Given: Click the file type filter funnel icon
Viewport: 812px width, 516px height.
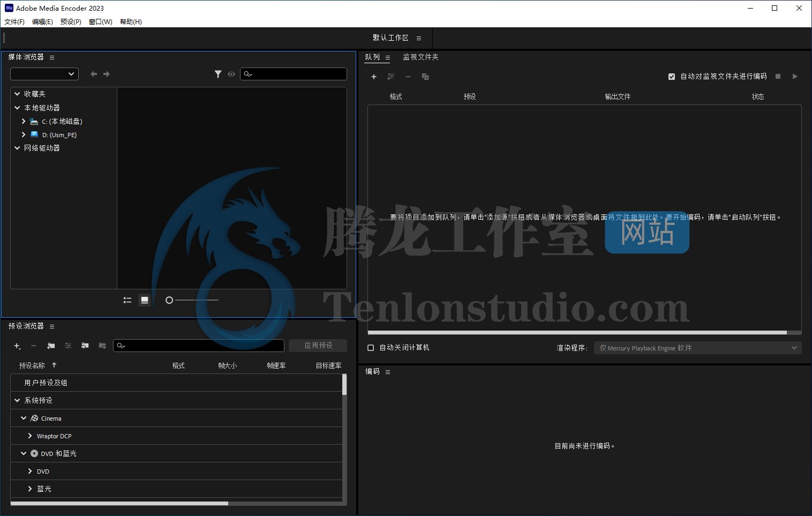Looking at the screenshot, I should click(x=218, y=74).
